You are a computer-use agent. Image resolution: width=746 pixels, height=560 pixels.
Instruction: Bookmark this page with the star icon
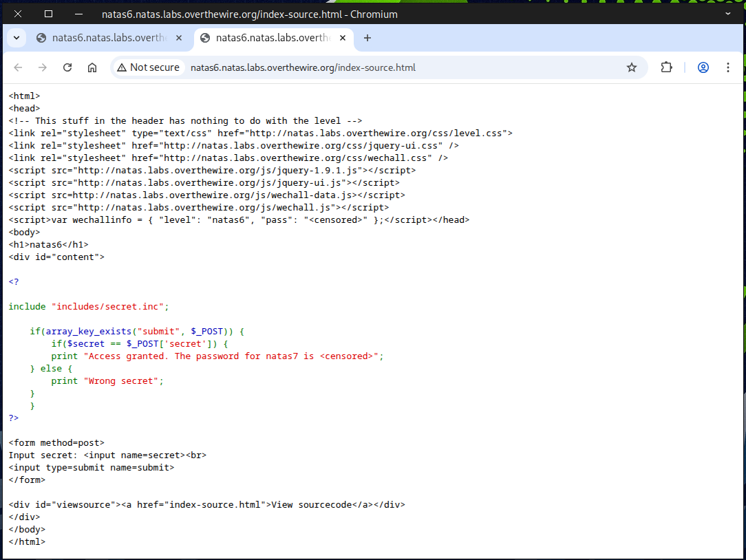pos(631,67)
